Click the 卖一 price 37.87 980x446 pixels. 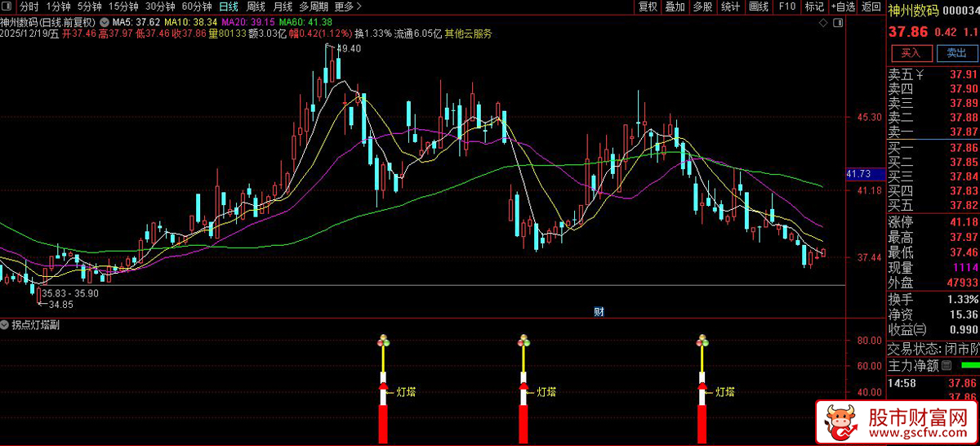click(964, 132)
